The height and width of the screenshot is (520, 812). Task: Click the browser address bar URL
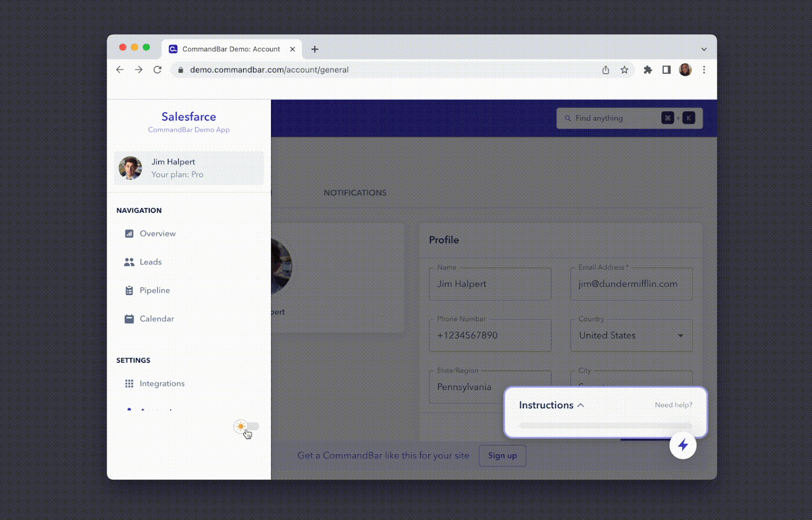[269, 70]
